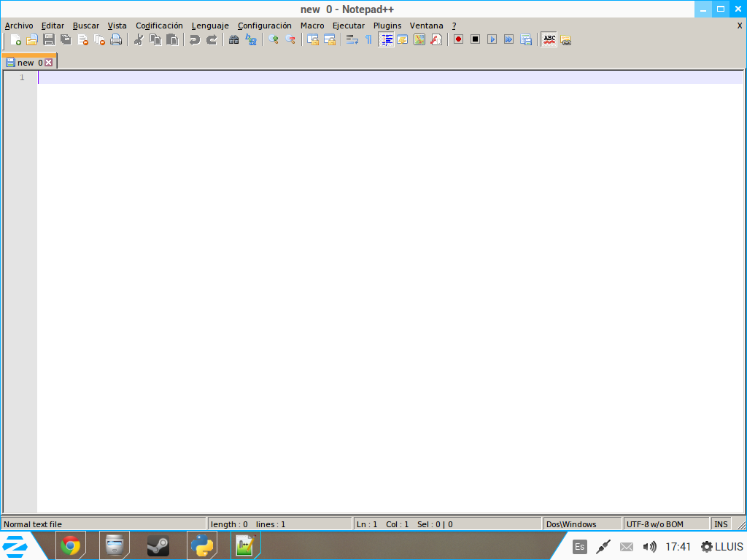Close the new 0 tab
747x560 pixels.
click(x=48, y=62)
